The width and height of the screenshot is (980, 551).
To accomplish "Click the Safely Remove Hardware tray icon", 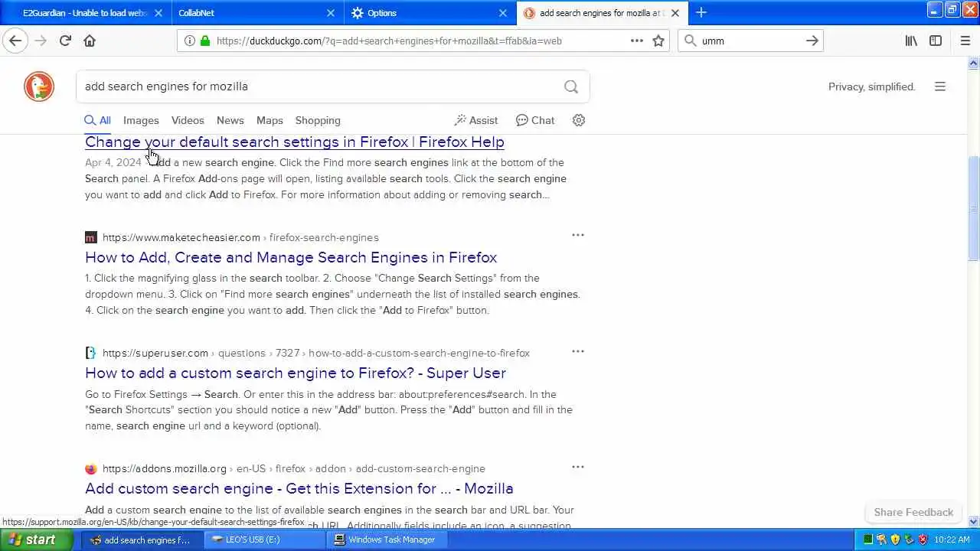I will [910, 540].
